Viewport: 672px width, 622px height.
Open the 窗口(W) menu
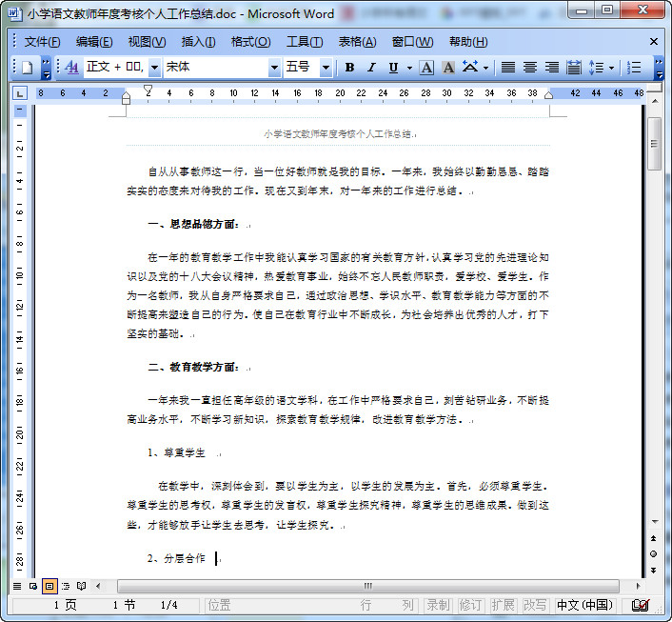click(412, 42)
